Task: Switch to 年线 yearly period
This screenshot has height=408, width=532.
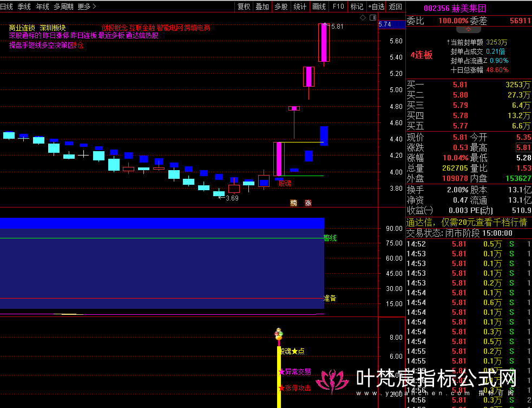Action: [42, 7]
